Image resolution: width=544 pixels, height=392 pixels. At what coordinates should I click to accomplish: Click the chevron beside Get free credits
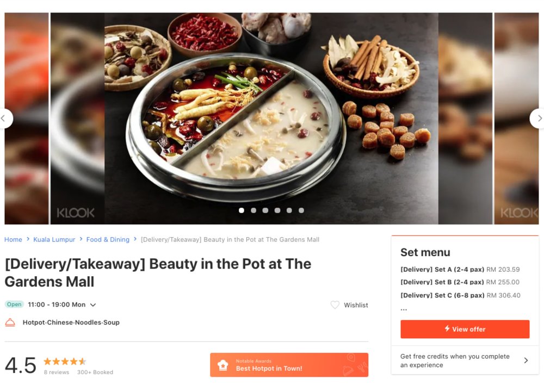(x=525, y=360)
